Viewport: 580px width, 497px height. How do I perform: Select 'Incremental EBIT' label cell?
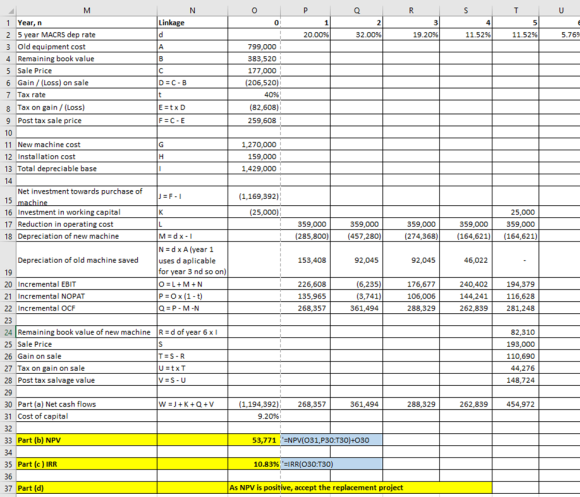click(87, 284)
